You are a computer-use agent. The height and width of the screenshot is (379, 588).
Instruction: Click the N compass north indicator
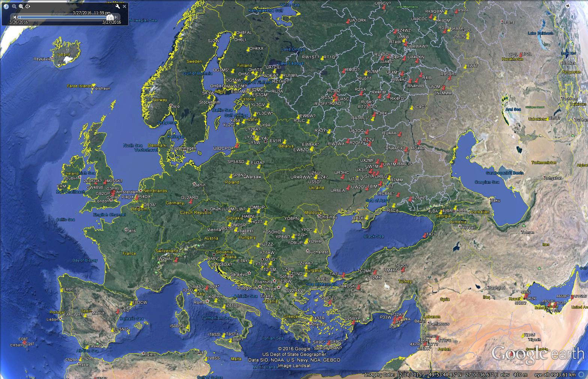[568, 6]
